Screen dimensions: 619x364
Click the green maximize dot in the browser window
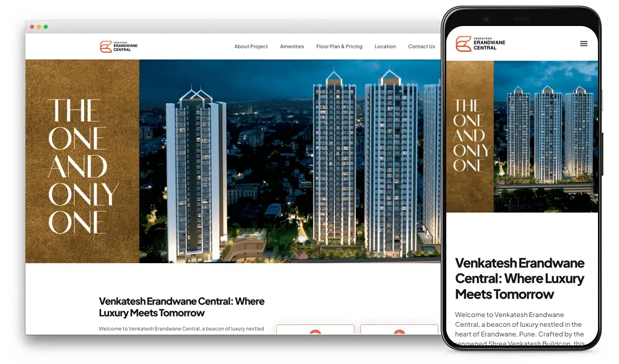pyautogui.click(x=46, y=27)
